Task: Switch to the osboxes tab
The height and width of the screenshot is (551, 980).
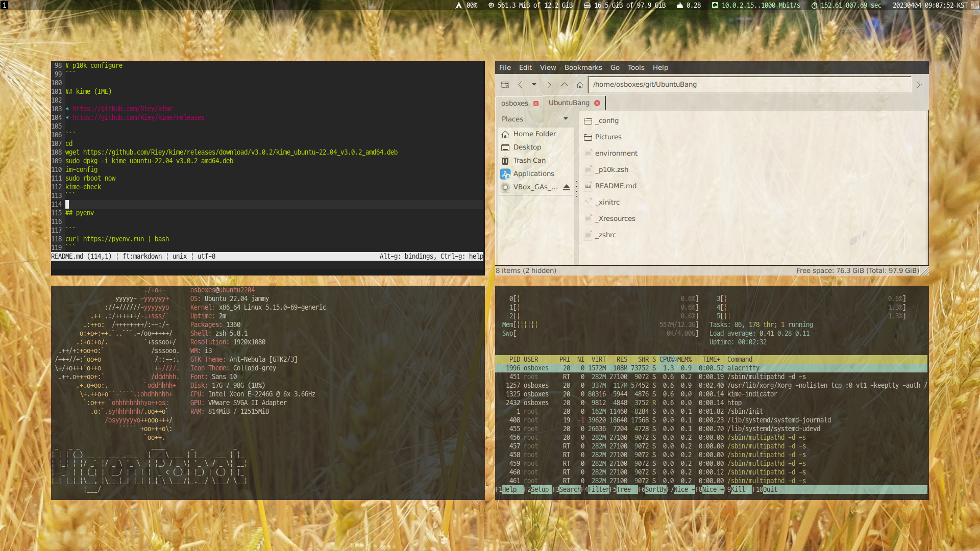Action: click(x=514, y=103)
